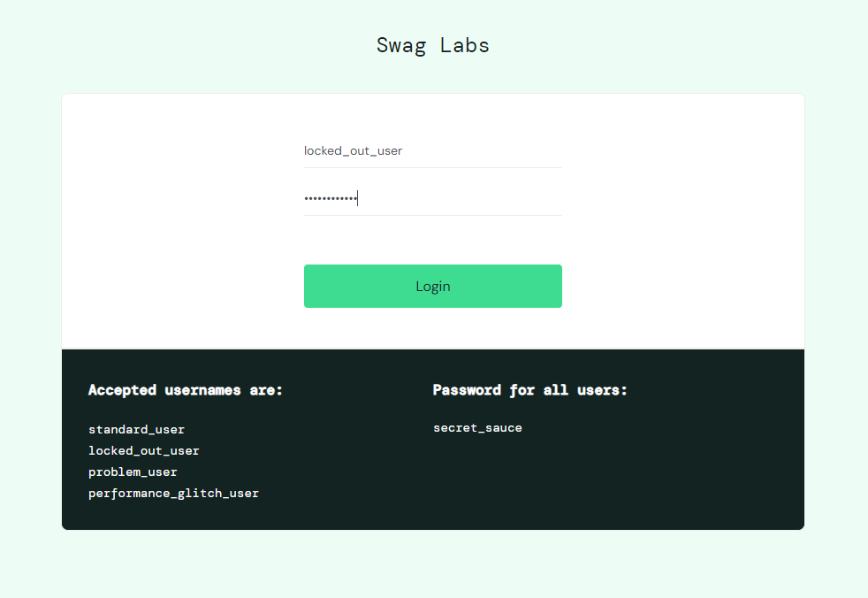Click the performance_glitch_user username text
The image size is (868, 598).
point(173,493)
